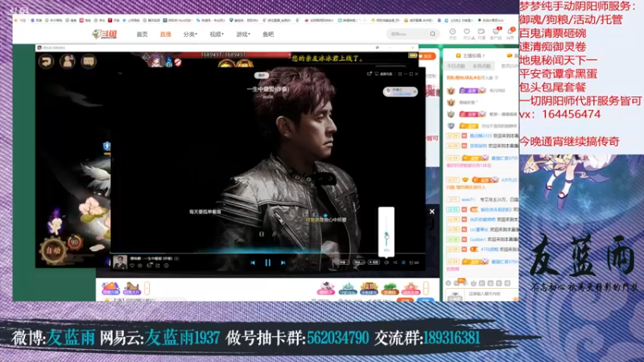The height and width of the screenshot is (362, 644).
Task: Open the song album cover thumbnail
Action: click(120, 262)
